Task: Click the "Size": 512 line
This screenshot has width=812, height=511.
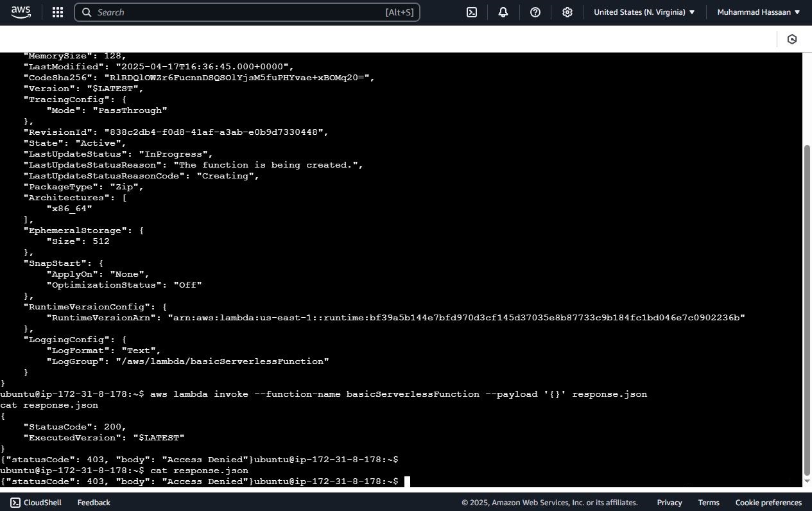Action: pyautogui.click(x=78, y=241)
